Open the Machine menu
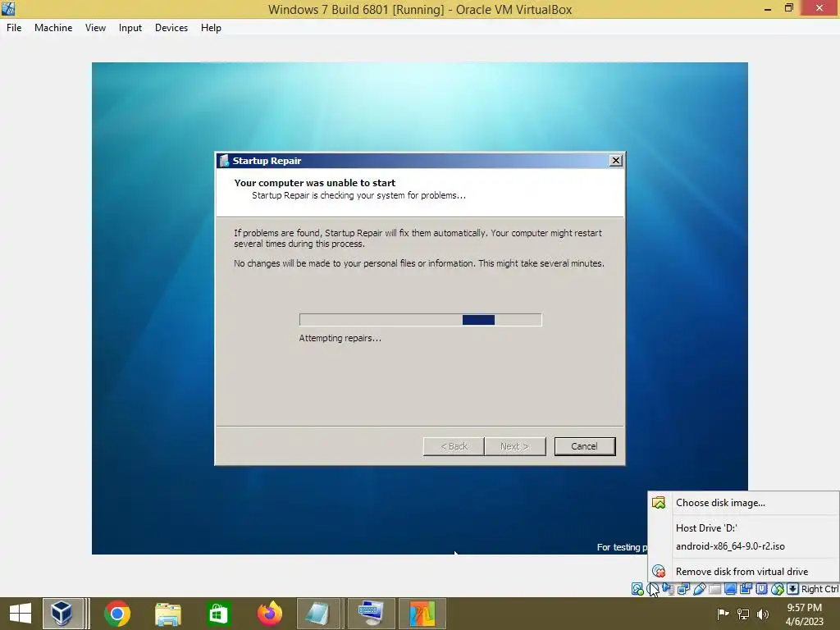Screen dimensions: 840x630 [53, 28]
